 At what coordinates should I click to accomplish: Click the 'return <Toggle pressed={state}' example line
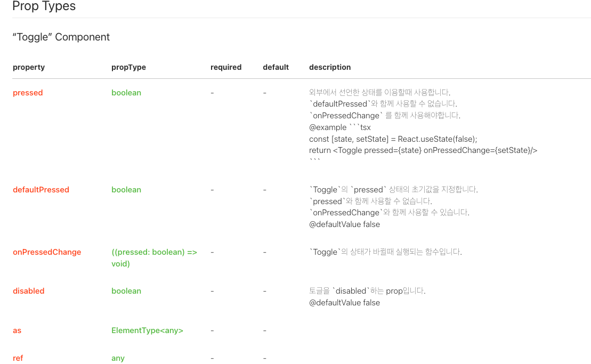click(423, 150)
